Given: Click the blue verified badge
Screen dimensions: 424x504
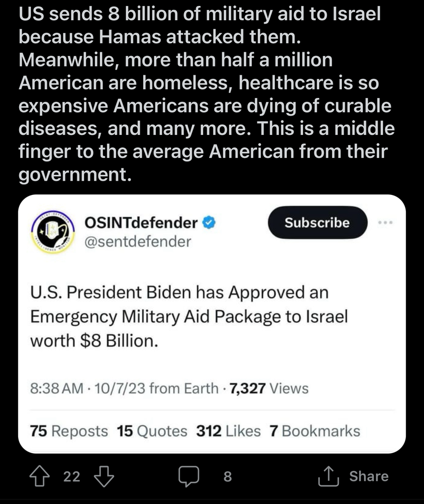Looking at the screenshot, I should click(x=209, y=222).
